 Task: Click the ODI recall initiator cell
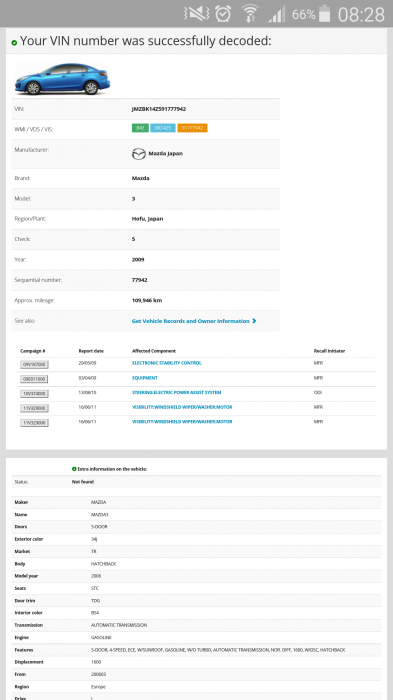pyautogui.click(x=318, y=392)
